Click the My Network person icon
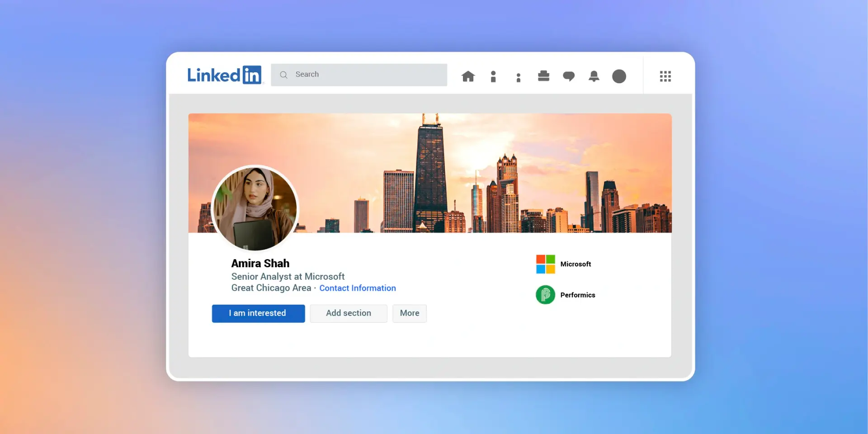This screenshot has width=868, height=434. [493, 76]
